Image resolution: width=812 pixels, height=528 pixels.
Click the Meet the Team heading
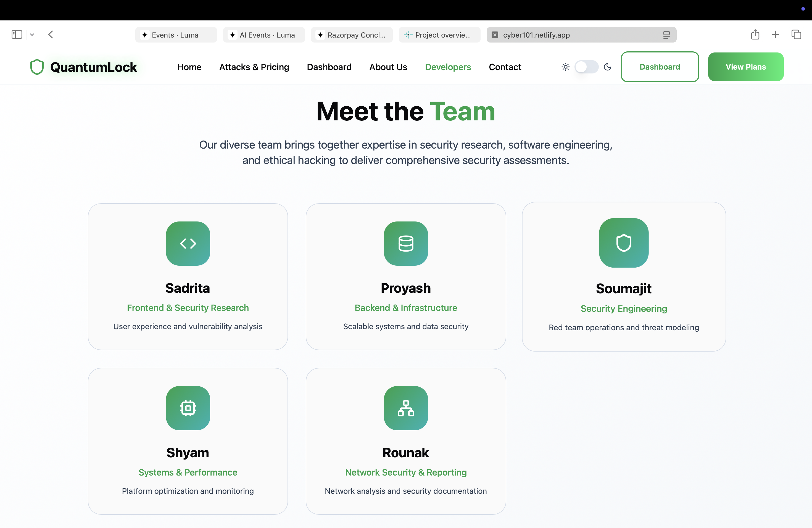406,111
